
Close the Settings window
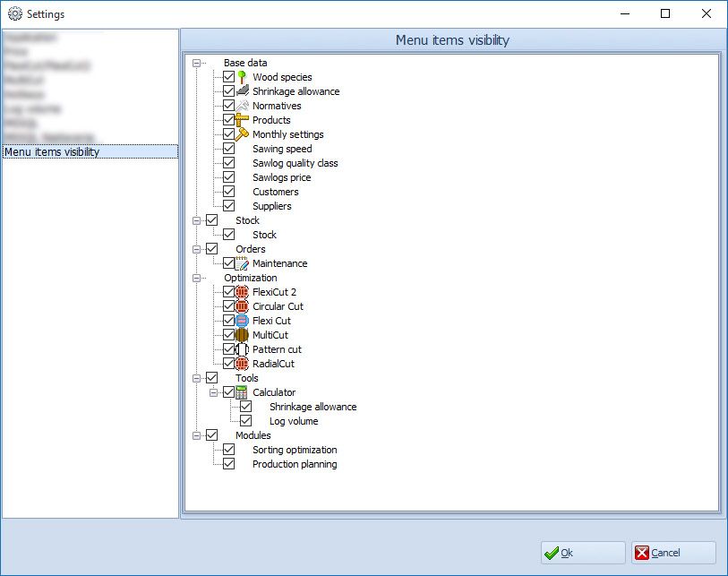pyautogui.click(x=707, y=13)
